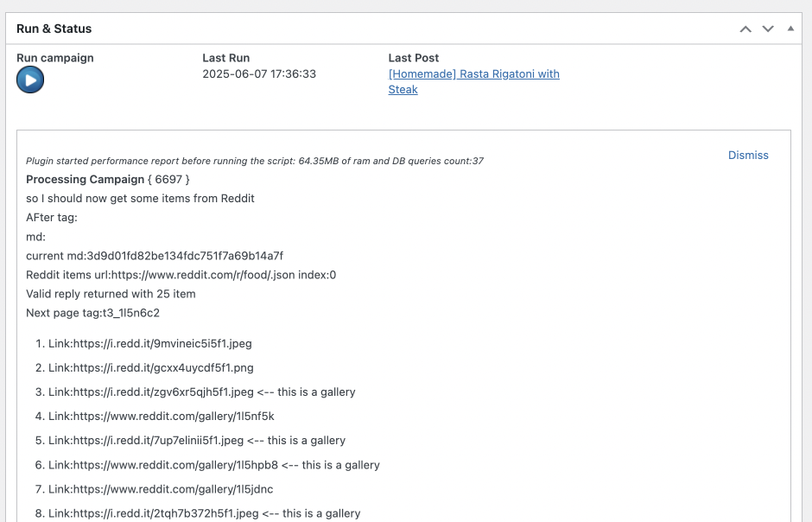Click the reddit gallery 1l5nf5k entry
The height and width of the screenshot is (522, 812).
161,416
